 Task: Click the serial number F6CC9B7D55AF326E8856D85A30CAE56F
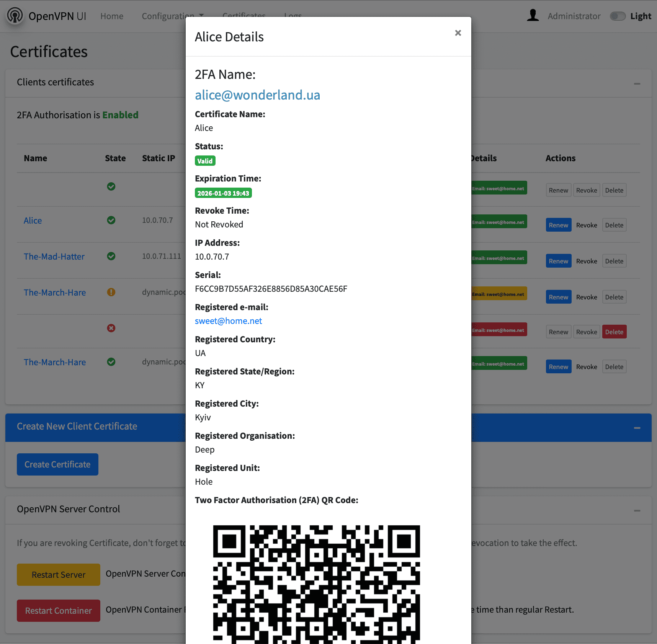pos(271,289)
